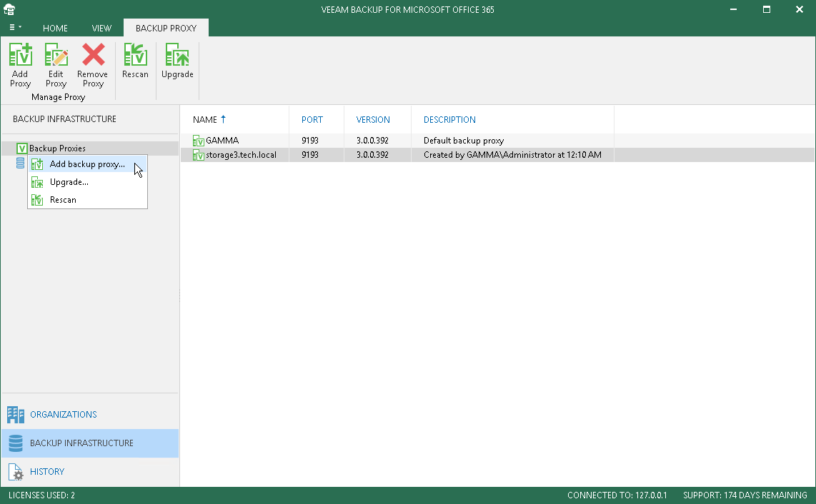This screenshot has width=816, height=504.
Task: Click the Backup Proxies tree icon
Action: (x=21, y=148)
